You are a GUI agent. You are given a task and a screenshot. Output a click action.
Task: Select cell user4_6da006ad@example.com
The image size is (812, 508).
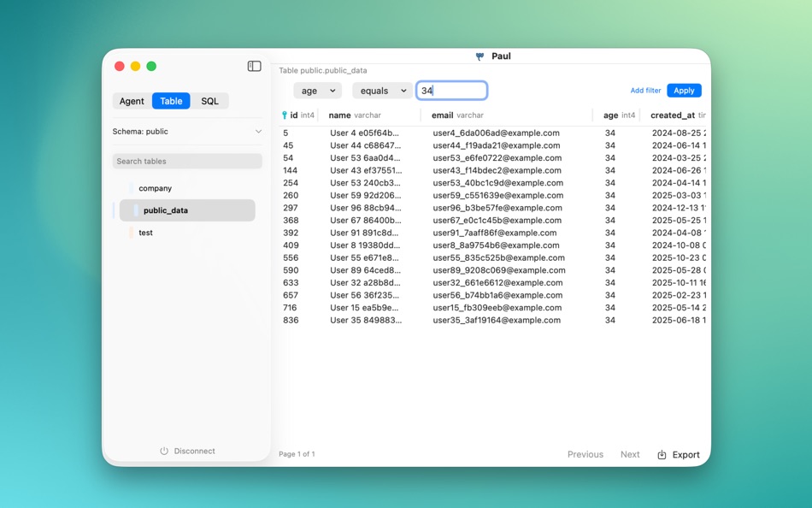[496, 133]
